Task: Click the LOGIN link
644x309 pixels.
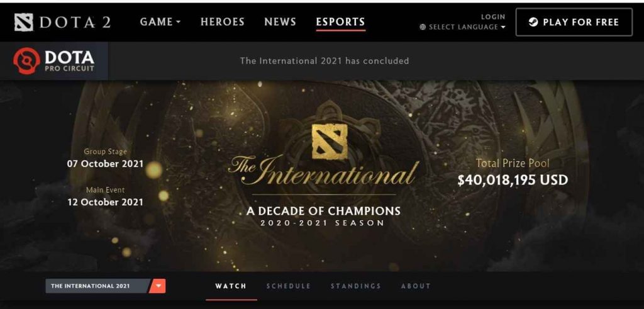Action: click(493, 17)
